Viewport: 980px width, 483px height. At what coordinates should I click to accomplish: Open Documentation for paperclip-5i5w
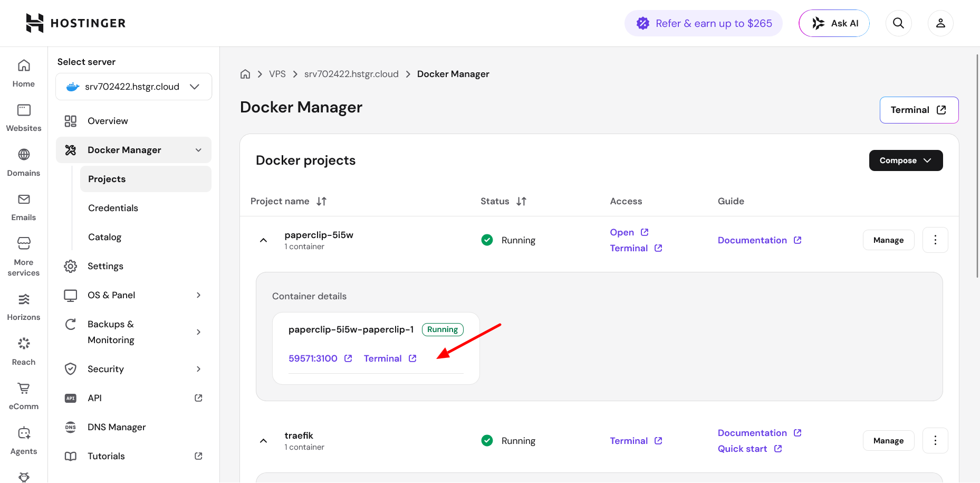[x=760, y=240]
